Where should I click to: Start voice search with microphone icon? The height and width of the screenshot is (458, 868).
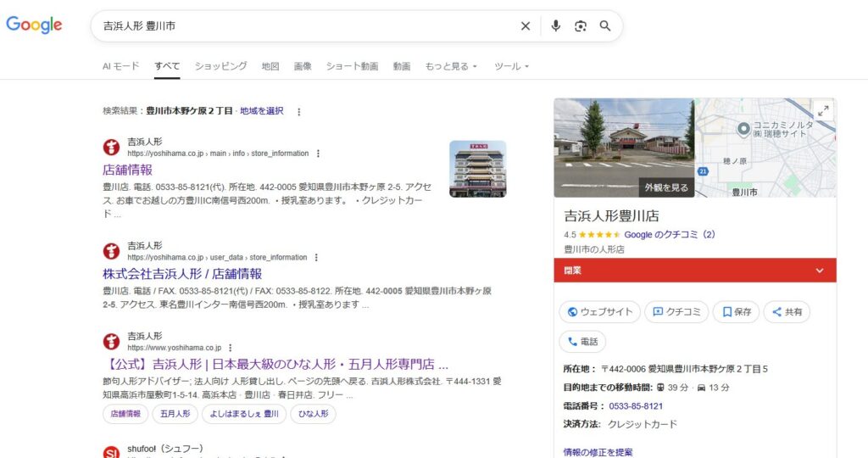(555, 26)
